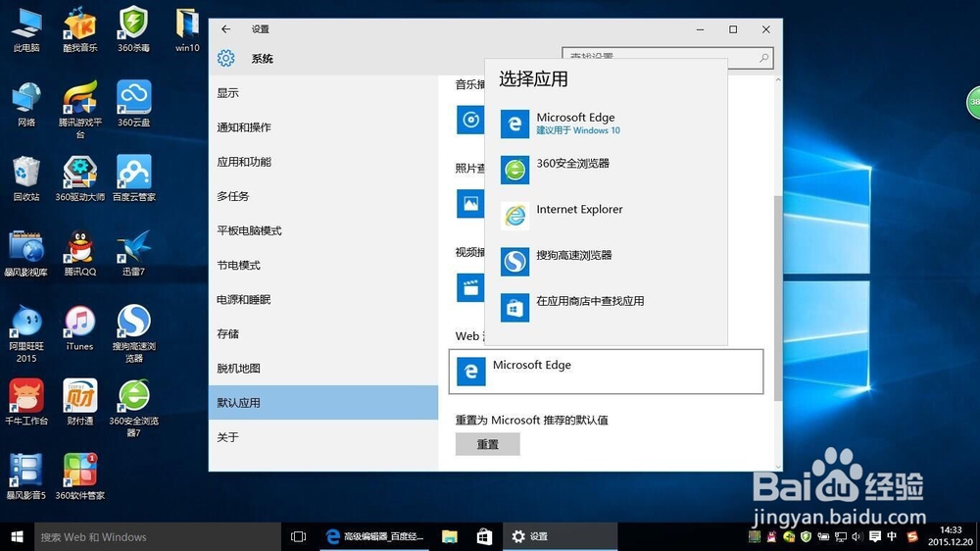This screenshot has width=980, height=551.
Task: Click 在应用商店中查找应用 store option
Action: tap(606, 308)
